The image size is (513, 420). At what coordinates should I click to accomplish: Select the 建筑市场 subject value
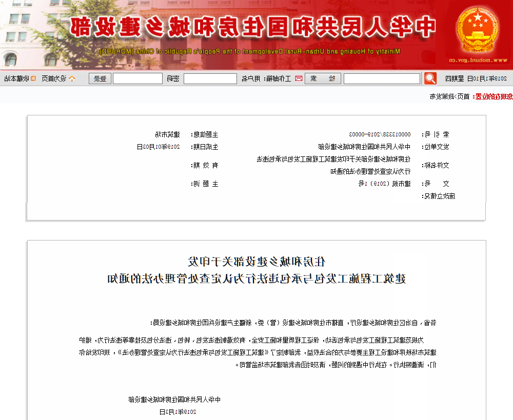(168, 134)
